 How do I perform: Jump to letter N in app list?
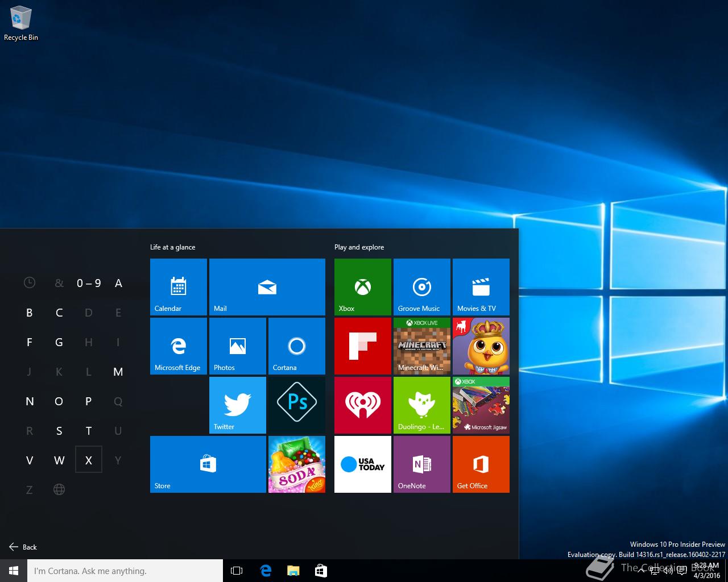pyautogui.click(x=30, y=401)
